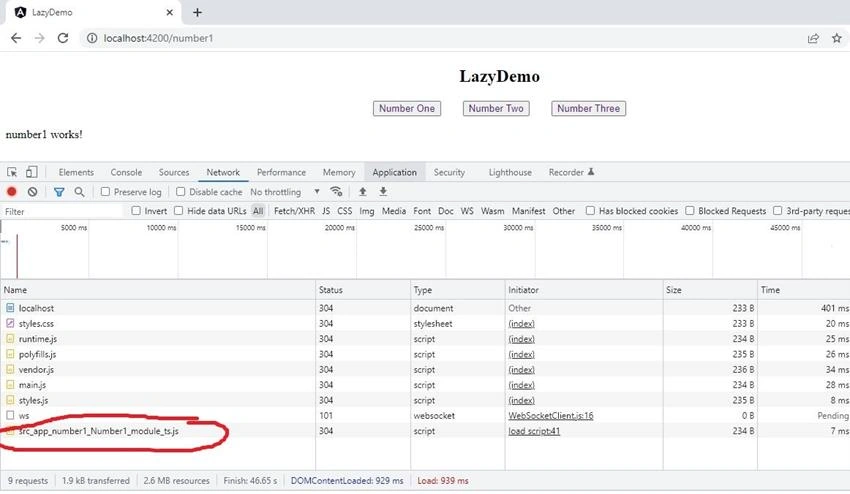Filter requests by Img type
This screenshot has height=494, width=850.
tap(367, 211)
